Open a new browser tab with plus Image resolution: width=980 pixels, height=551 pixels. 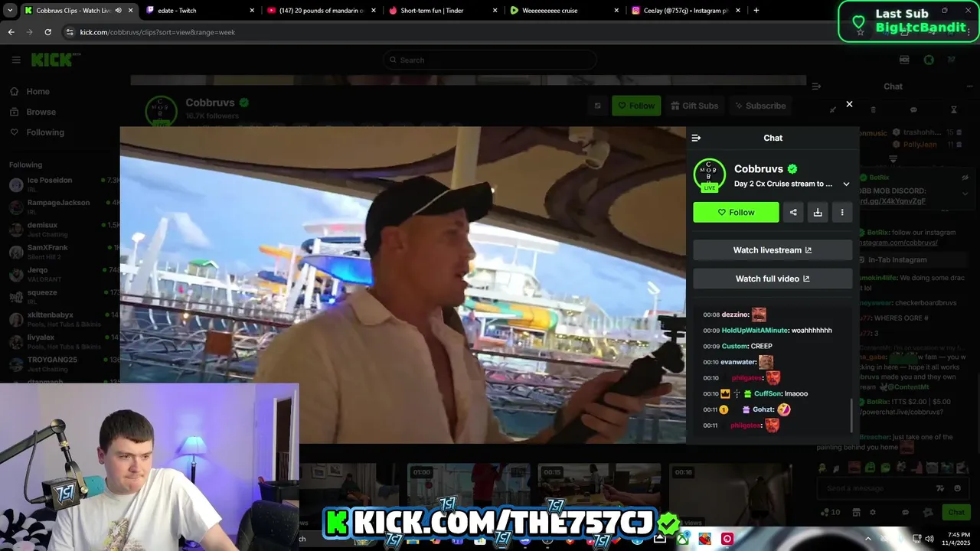756,11
